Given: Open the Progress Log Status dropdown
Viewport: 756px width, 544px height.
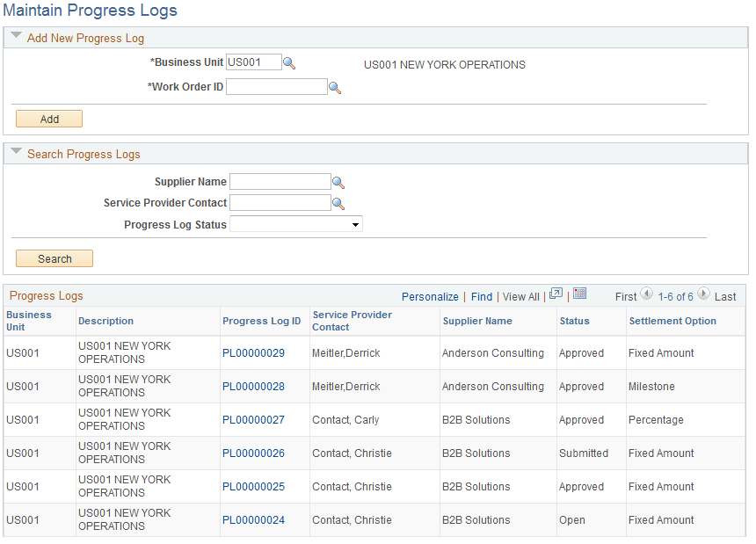Looking at the screenshot, I should 355,223.
